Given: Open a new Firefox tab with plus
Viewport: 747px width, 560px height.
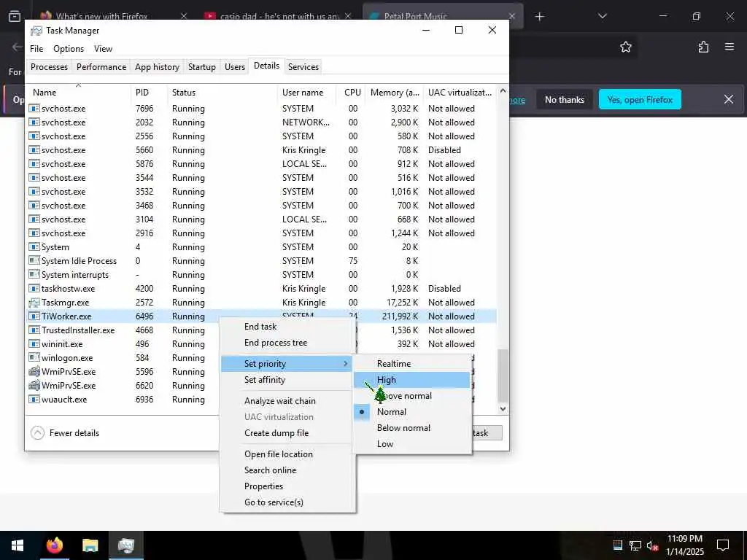Looking at the screenshot, I should coord(539,17).
